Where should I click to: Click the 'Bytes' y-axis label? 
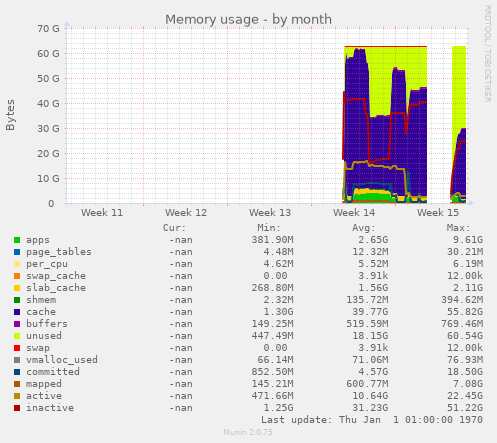click(x=10, y=115)
